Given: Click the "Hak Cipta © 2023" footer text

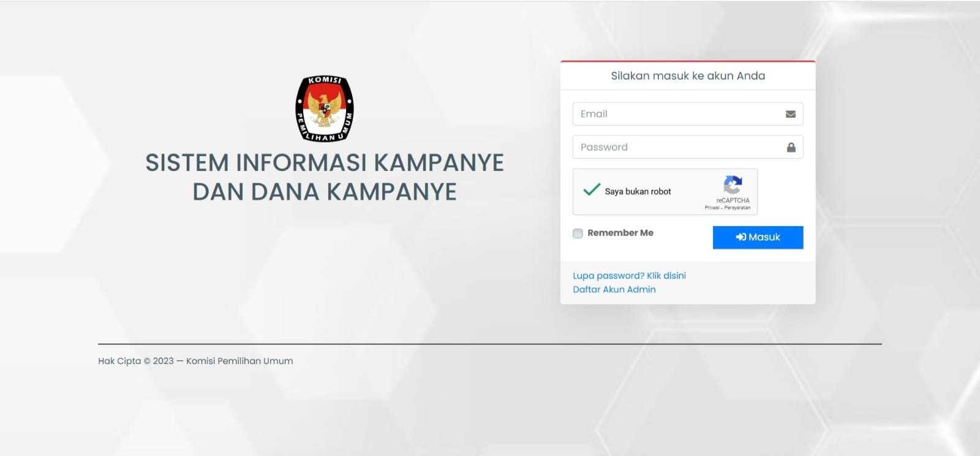Looking at the screenshot, I should tap(135, 361).
